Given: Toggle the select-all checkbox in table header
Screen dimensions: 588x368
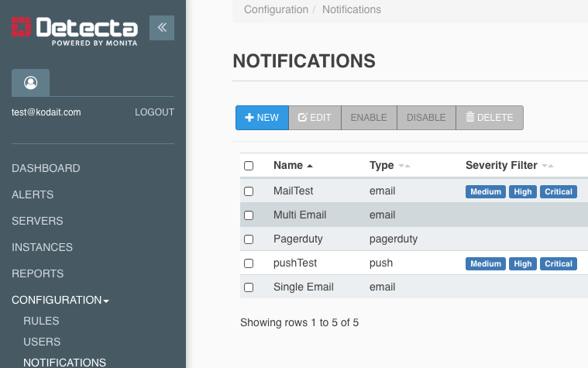Looking at the screenshot, I should [x=249, y=166].
